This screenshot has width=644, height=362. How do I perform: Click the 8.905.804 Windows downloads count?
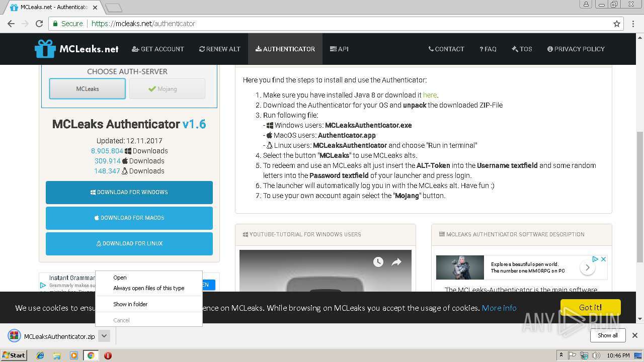click(107, 151)
